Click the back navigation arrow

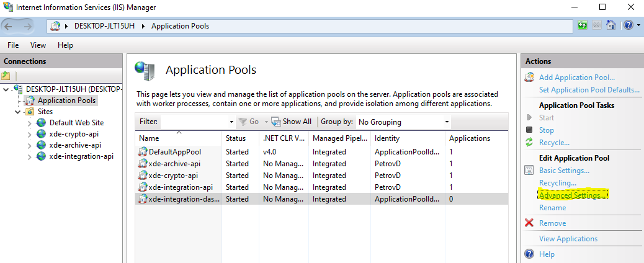coord(9,26)
